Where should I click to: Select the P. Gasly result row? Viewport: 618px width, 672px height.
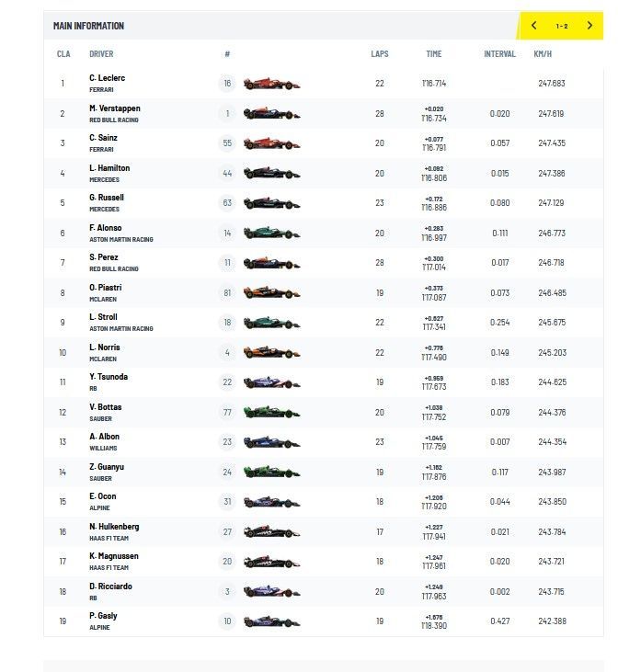click(322, 621)
